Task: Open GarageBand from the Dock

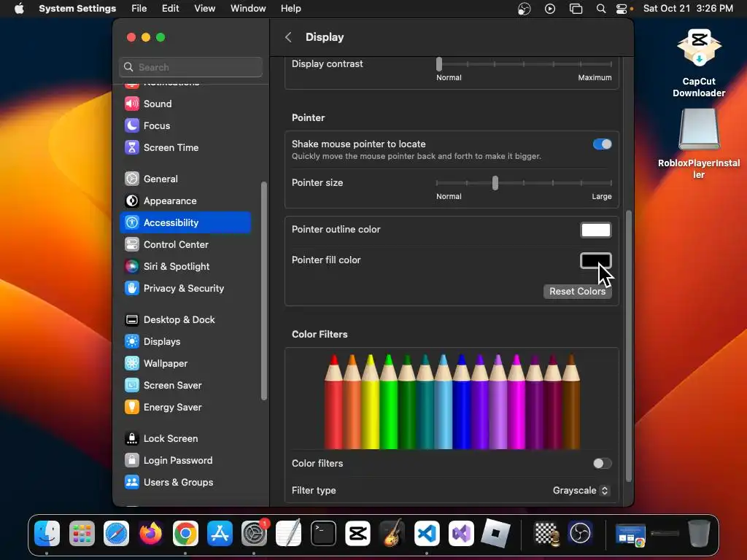Action: pos(392,533)
